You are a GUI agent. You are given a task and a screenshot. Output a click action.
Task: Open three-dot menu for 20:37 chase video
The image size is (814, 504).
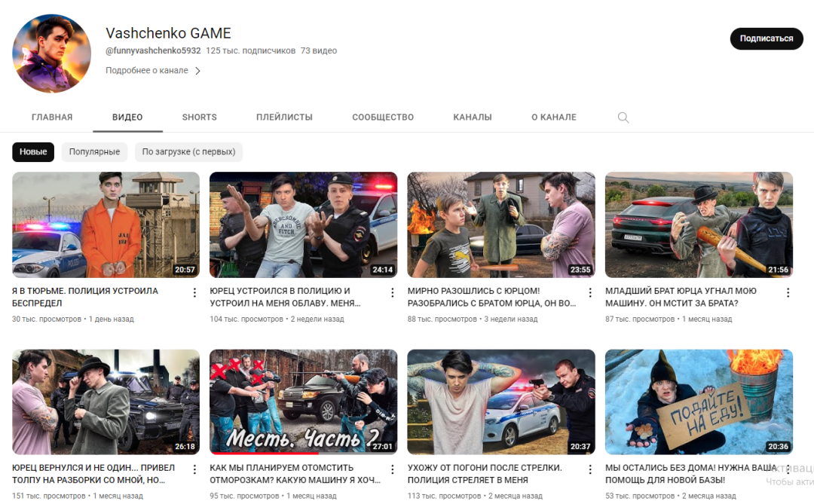[x=590, y=469]
